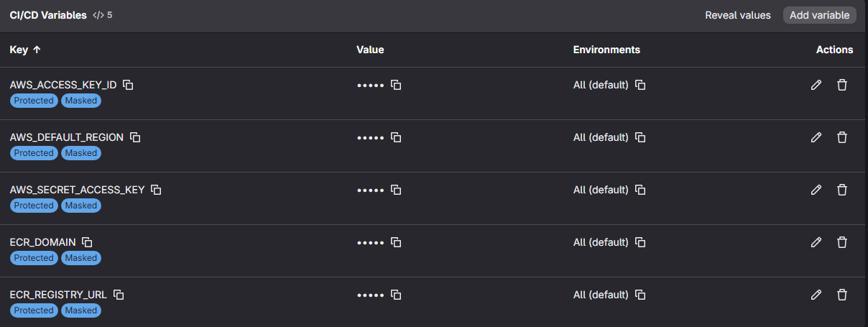
Task: Delete the AWS_SECRET_ACCESS_KEY variable
Action: 842,190
